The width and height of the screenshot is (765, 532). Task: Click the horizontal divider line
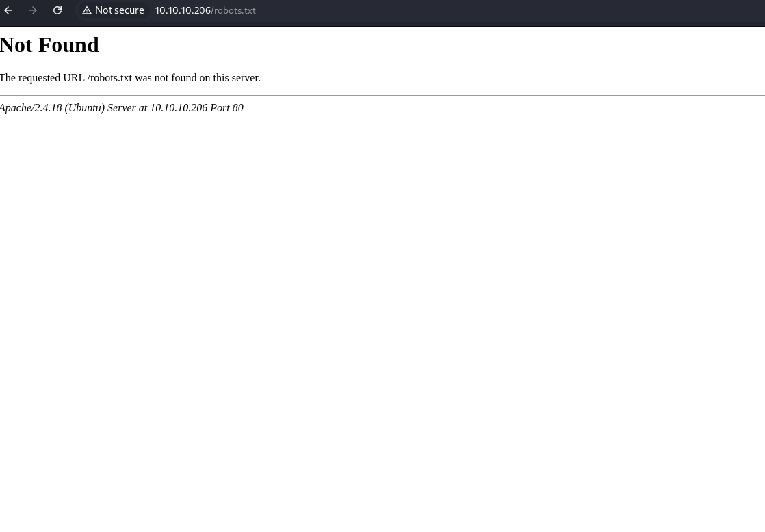pos(382,95)
